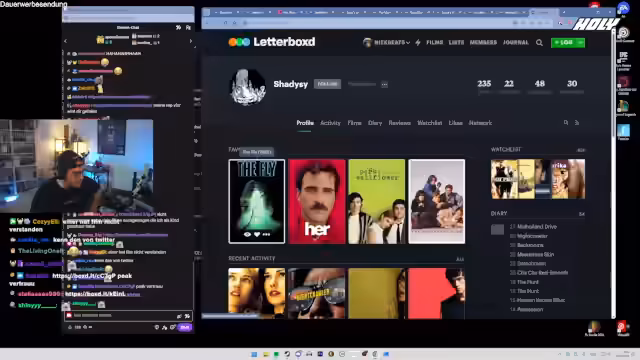
Task: Switch to the Activity profile tab
Action: click(330, 123)
